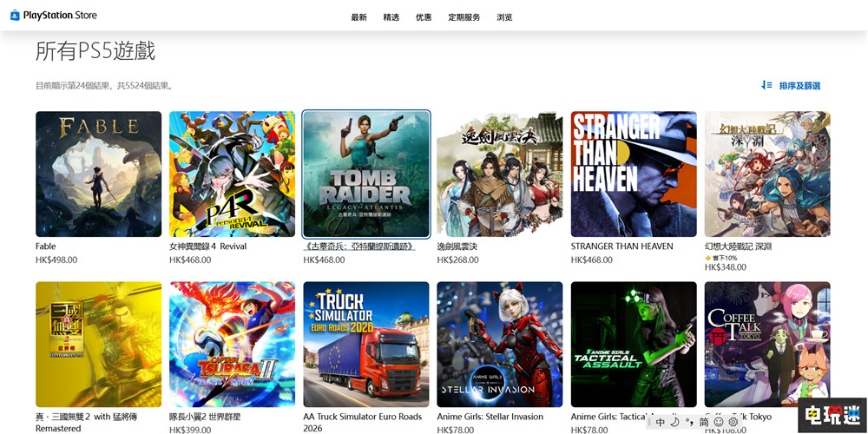
Task: Open the 定期服务 navigation menu
Action: pyautogui.click(x=464, y=17)
